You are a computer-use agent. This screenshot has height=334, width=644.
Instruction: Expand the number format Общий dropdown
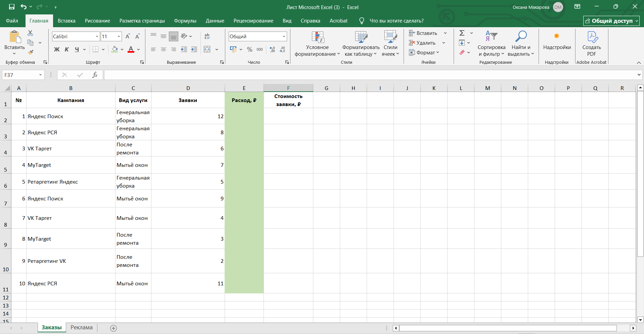click(284, 36)
